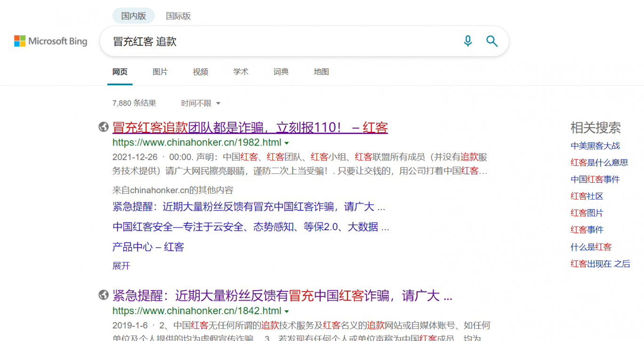Click related search 中国红客事件
644x341 pixels.
point(596,179)
